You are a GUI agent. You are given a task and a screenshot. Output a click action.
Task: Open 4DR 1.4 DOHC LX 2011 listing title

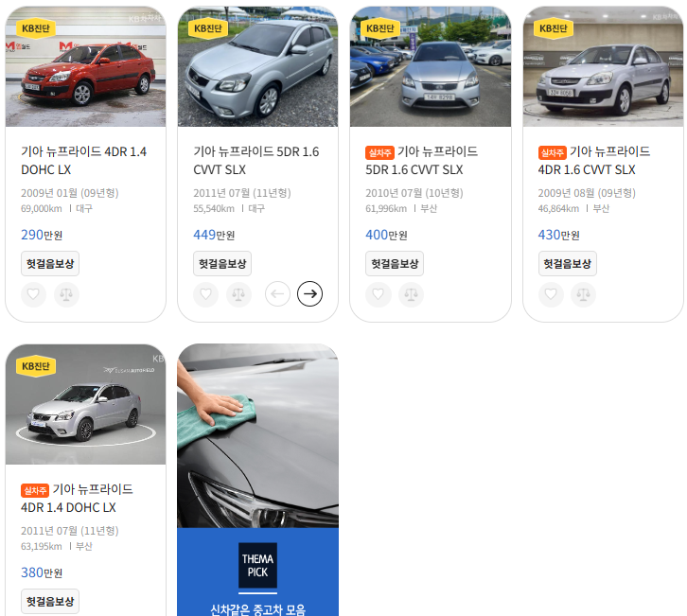[x=77, y=498]
